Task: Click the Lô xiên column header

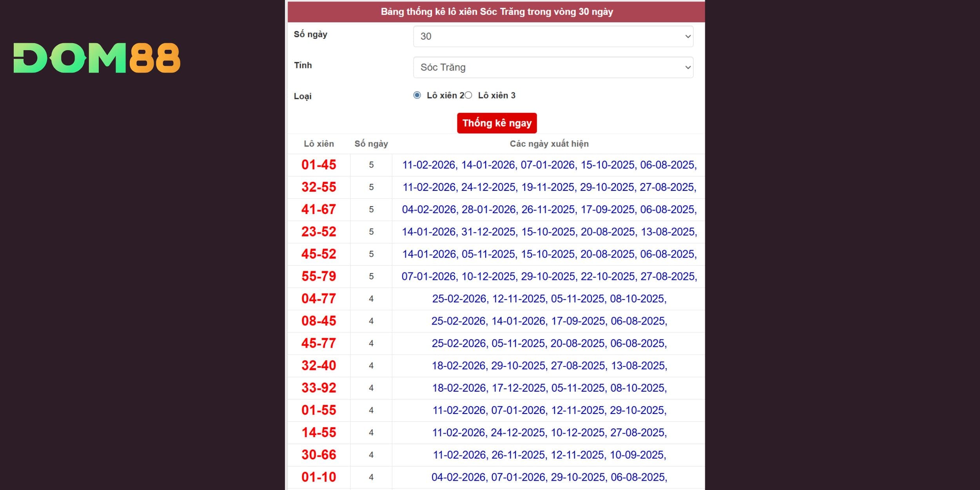Action: point(319,144)
